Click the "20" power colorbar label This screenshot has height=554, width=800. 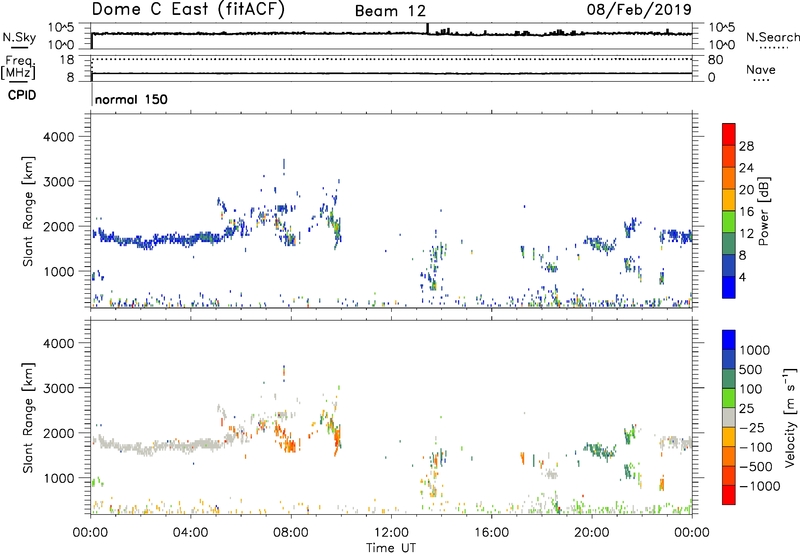click(746, 190)
